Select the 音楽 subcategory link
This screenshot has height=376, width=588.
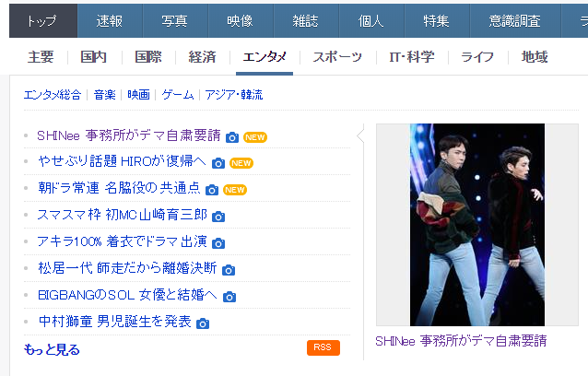click(x=104, y=95)
